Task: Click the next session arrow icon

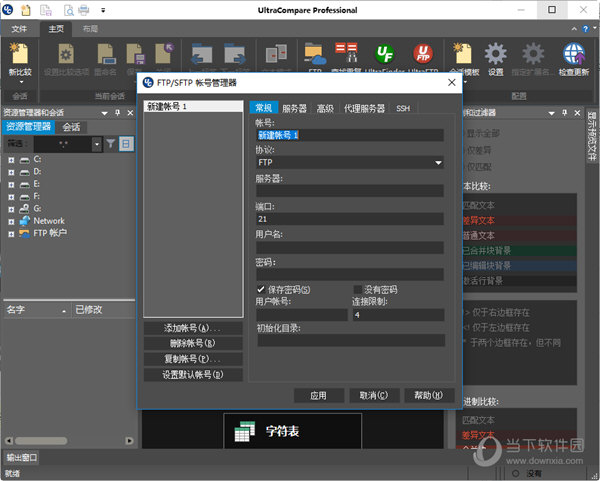Action: pos(234,54)
